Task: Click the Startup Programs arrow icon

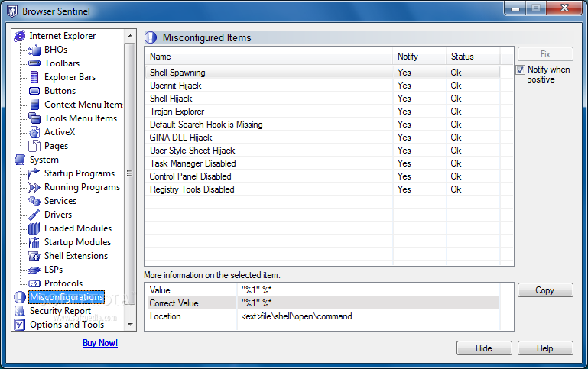Action: (x=34, y=173)
